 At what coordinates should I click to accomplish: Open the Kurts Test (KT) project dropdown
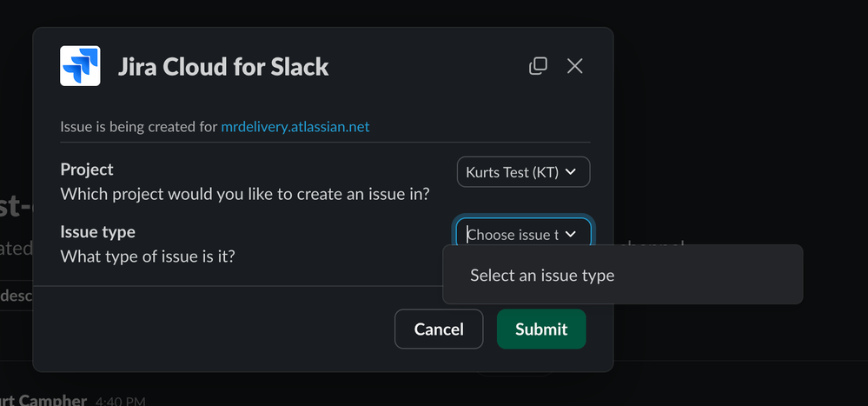coord(523,172)
